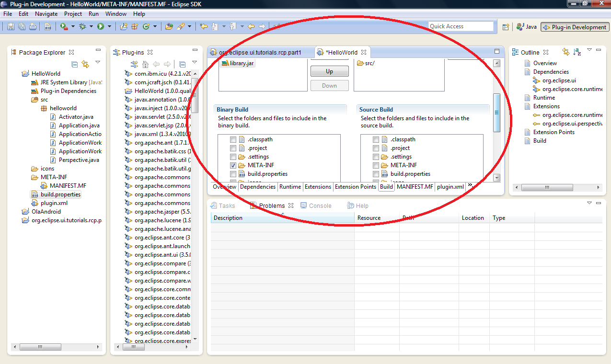Check .classpath in Binary Build
Image resolution: width=611 pixels, height=364 pixels.
coord(233,139)
